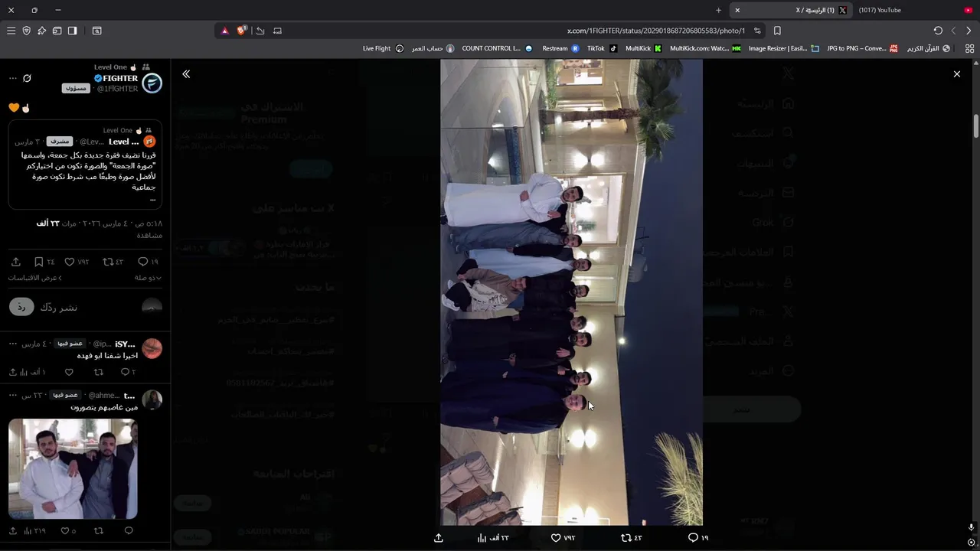The image size is (980, 551).
Task: Switch to the YouTube tab
Action: click(x=915, y=10)
